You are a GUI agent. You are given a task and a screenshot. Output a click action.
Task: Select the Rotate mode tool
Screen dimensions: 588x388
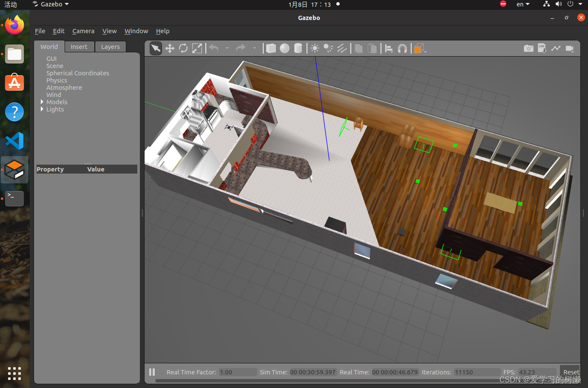pos(183,48)
